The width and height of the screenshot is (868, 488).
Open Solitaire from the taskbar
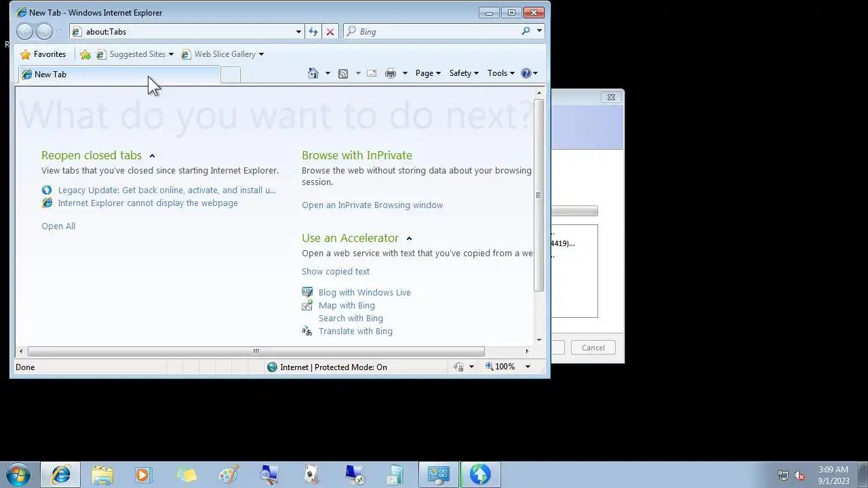(x=311, y=474)
